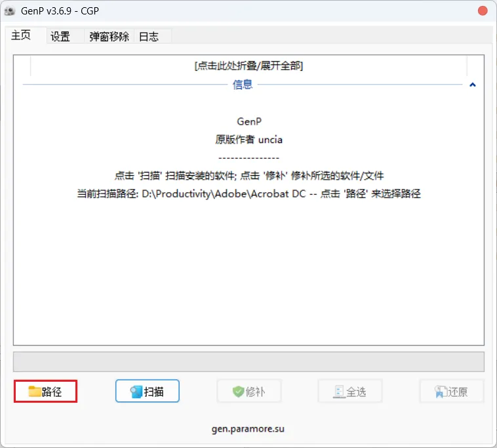497x448 pixels.
Task: Click the progress bar below the list
Action: tap(248, 361)
